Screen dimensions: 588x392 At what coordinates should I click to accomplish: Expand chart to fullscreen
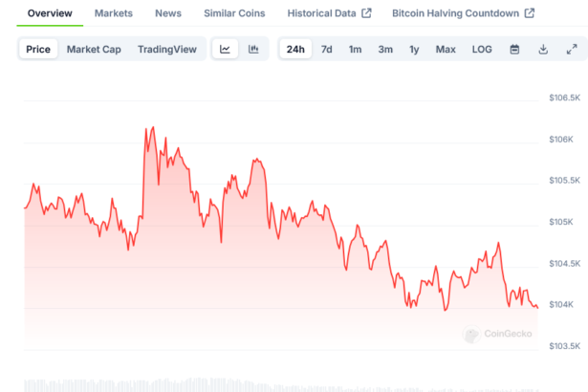point(572,50)
